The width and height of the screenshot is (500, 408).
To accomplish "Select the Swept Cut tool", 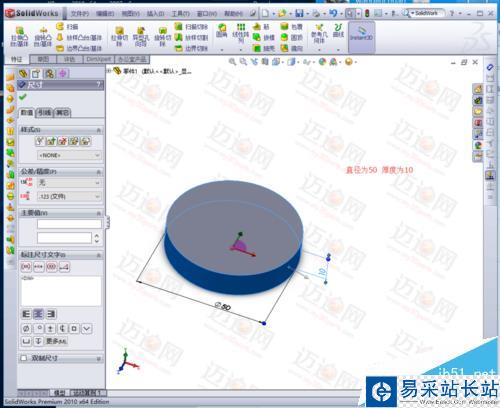I will [x=191, y=27].
